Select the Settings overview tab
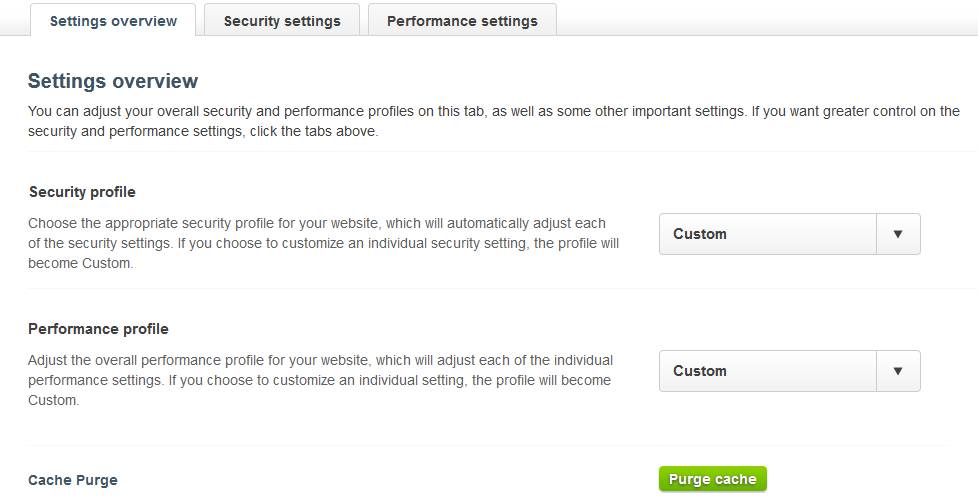The image size is (978, 497). click(x=113, y=20)
